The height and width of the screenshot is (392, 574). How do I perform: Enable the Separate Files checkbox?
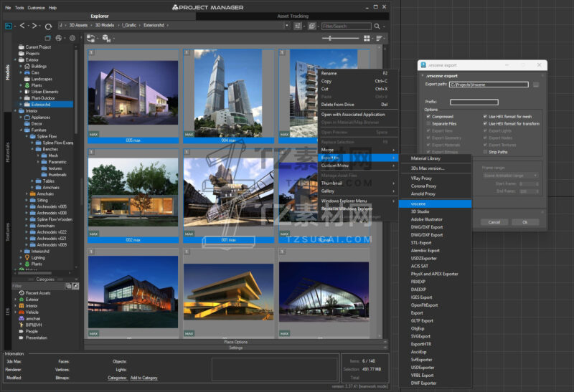tap(428, 123)
